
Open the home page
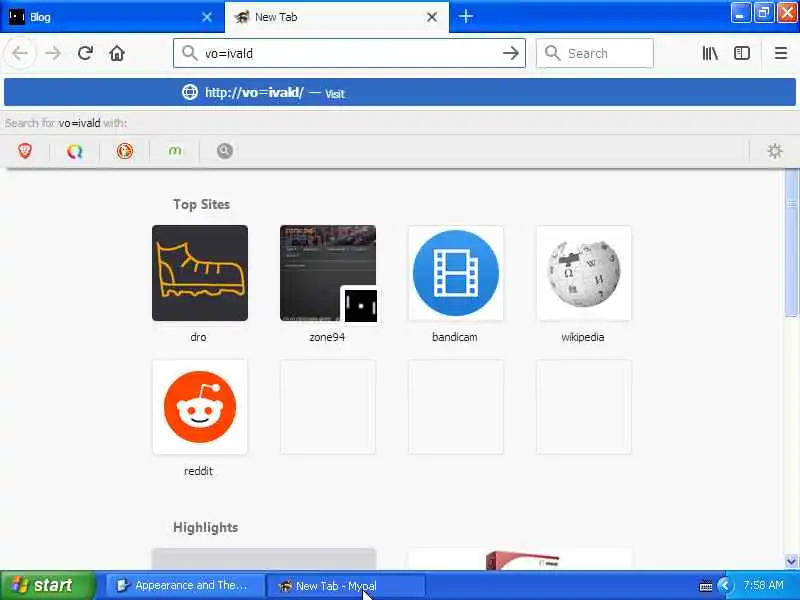(x=117, y=53)
